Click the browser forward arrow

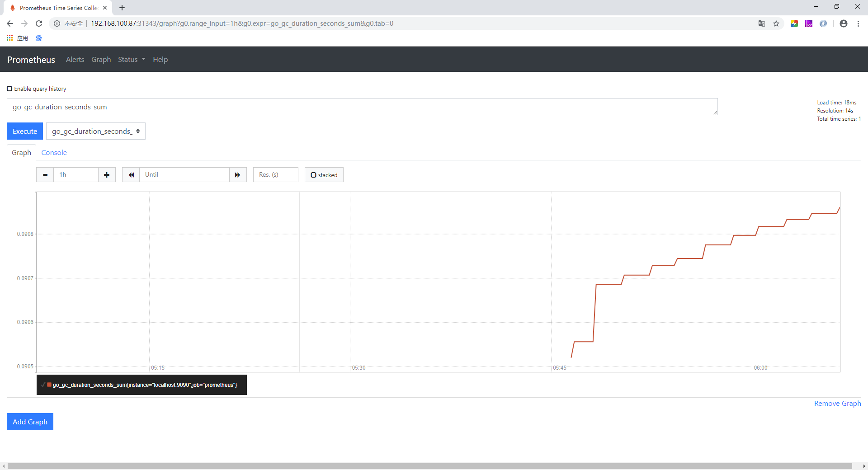24,23
